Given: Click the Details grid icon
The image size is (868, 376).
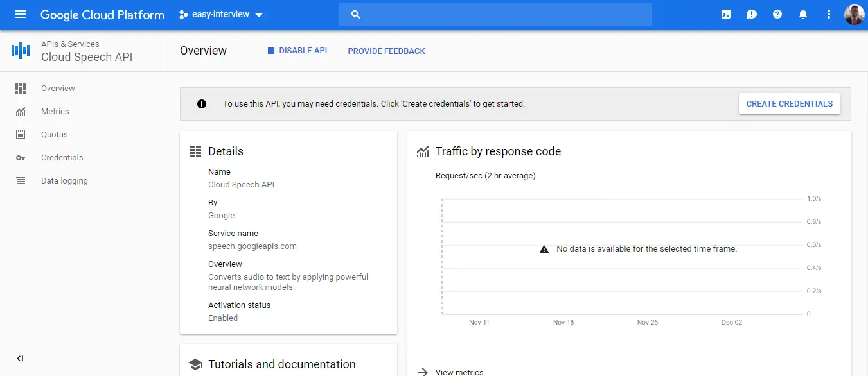Looking at the screenshot, I should pos(195,151).
